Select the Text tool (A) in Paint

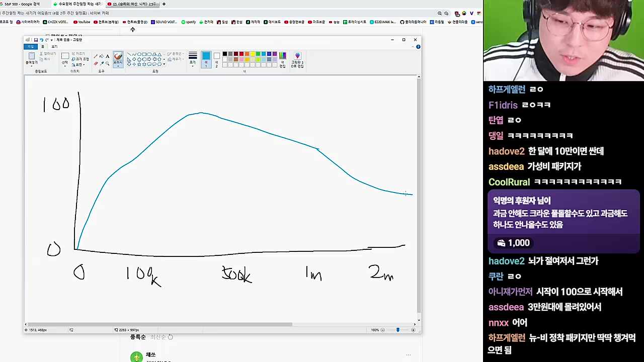tap(107, 56)
